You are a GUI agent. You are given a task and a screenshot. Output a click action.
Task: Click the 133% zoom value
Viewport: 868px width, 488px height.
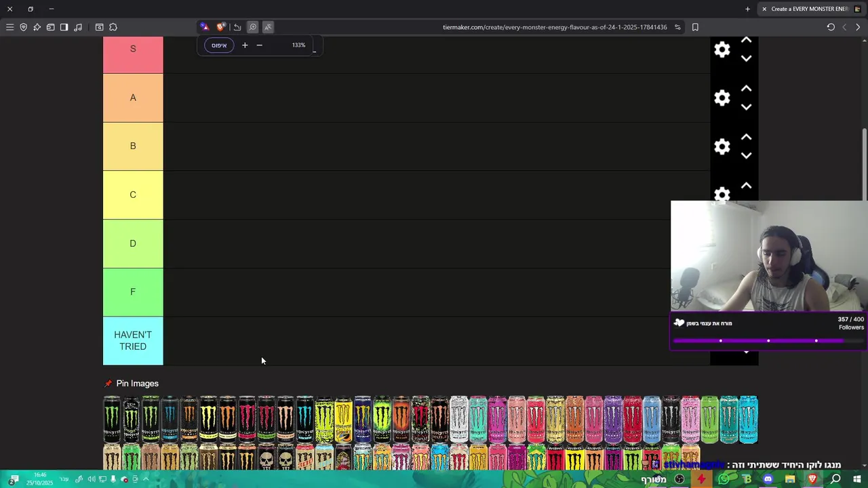298,45
